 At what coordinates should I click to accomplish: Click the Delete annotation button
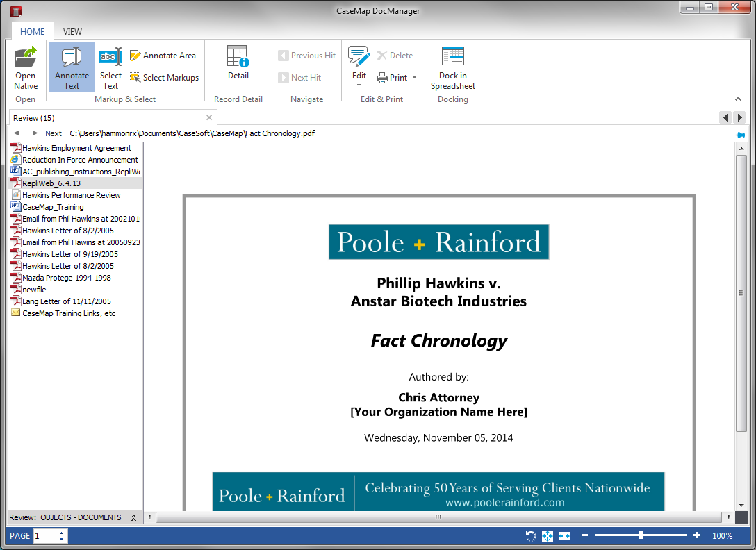pyautogui.click(x=395, y=56)
